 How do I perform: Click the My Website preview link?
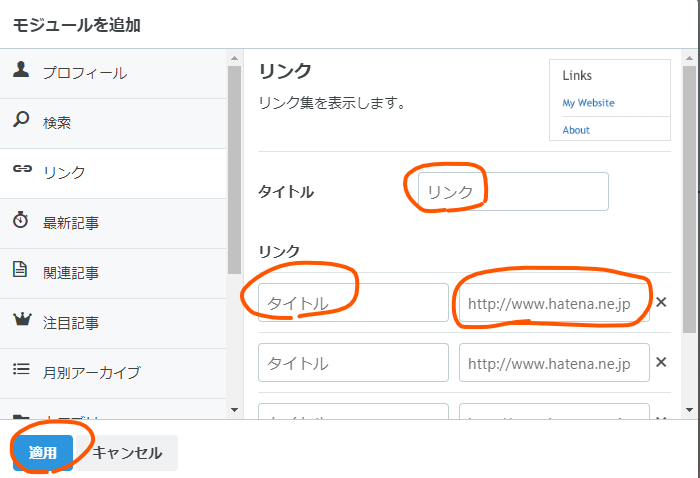pos(588,103)
